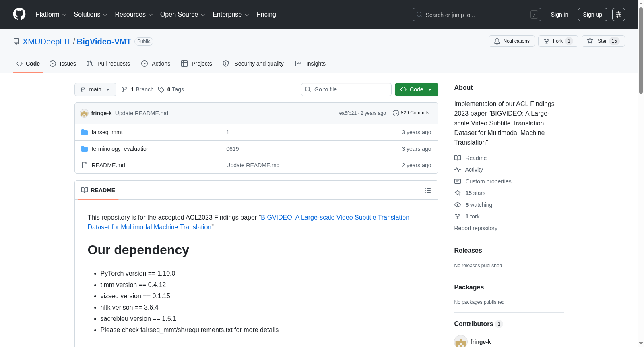
Task: Open the README outline list icon
Action: (428, 190)
